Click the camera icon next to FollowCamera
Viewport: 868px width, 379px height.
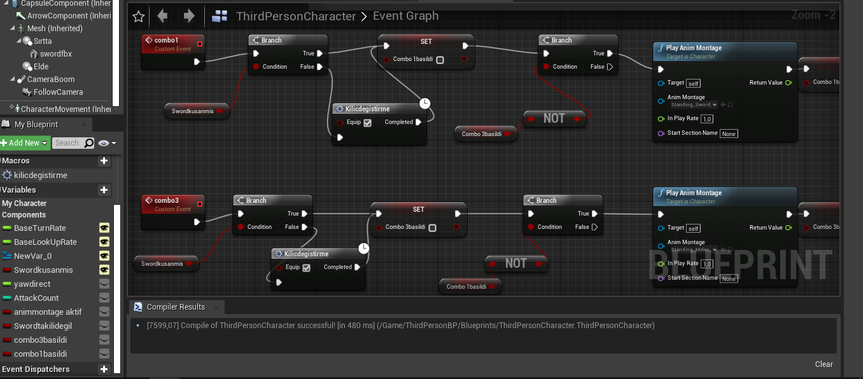click(x=27, y=92)
